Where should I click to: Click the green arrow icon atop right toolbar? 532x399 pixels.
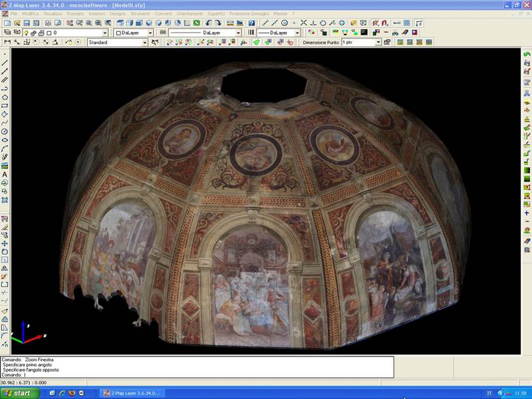(x=527, y=55)
